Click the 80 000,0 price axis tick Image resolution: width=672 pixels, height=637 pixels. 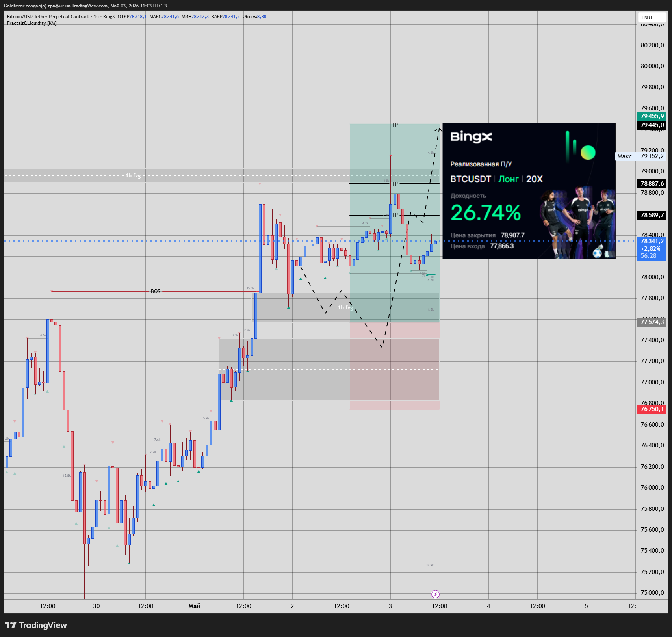click(652, 66)
